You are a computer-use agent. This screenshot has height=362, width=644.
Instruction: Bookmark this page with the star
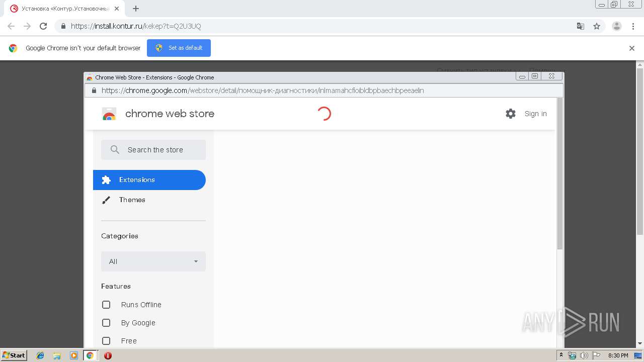pyautogui.click(x=597, y=26)
